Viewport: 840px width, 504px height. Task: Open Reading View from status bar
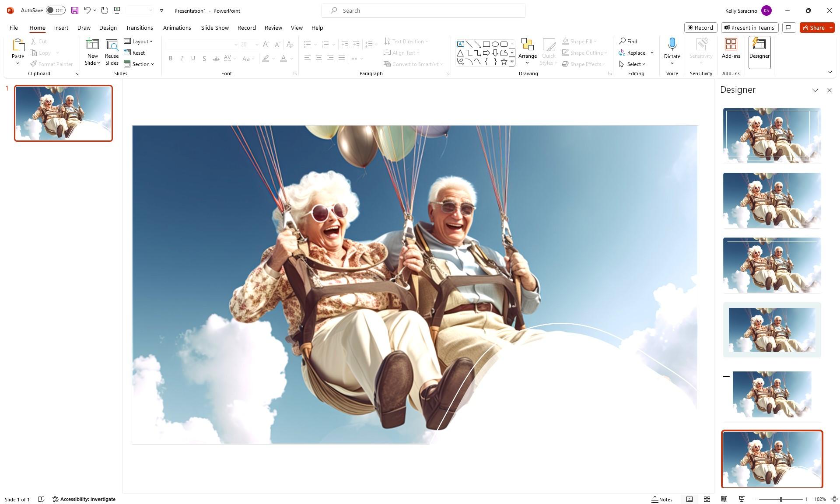point(724,499)
